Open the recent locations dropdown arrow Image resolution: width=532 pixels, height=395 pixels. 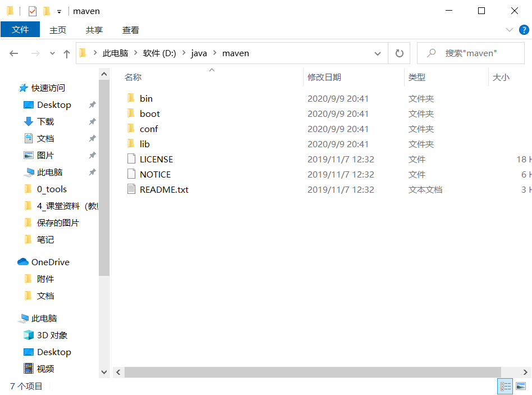pos(52,53)
